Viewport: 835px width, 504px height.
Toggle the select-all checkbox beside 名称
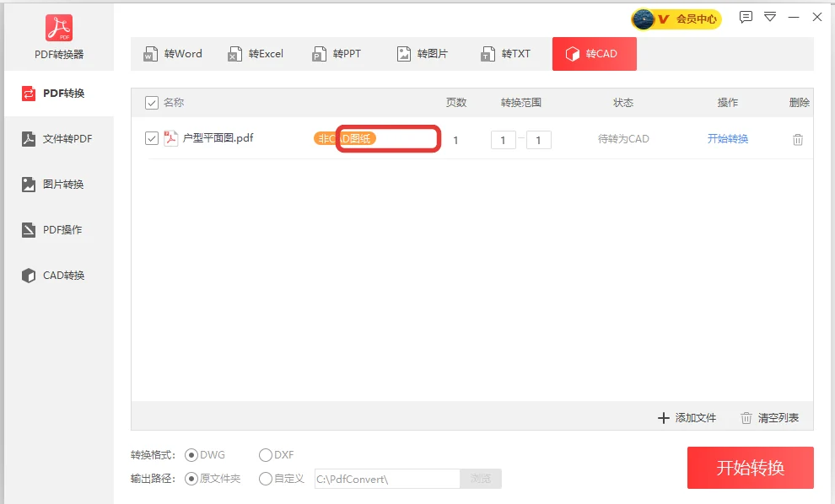(x=152, y=103)
